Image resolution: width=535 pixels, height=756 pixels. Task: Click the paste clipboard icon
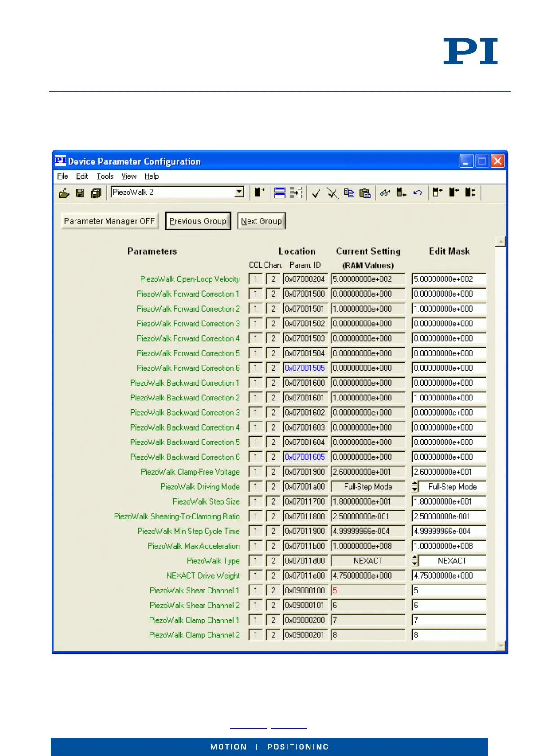365,193
